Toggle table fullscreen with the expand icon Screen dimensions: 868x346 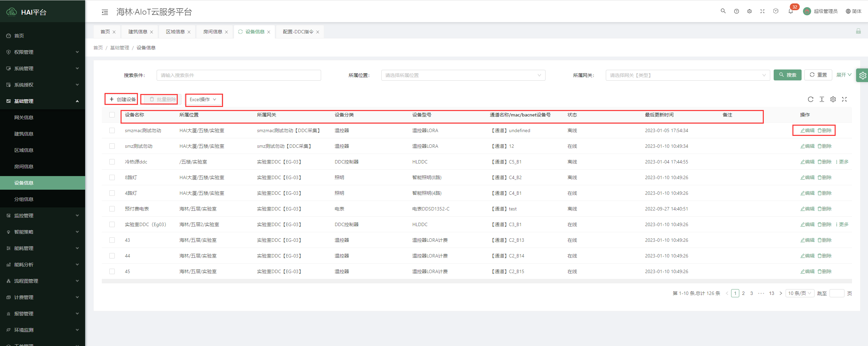pos(844,99)
